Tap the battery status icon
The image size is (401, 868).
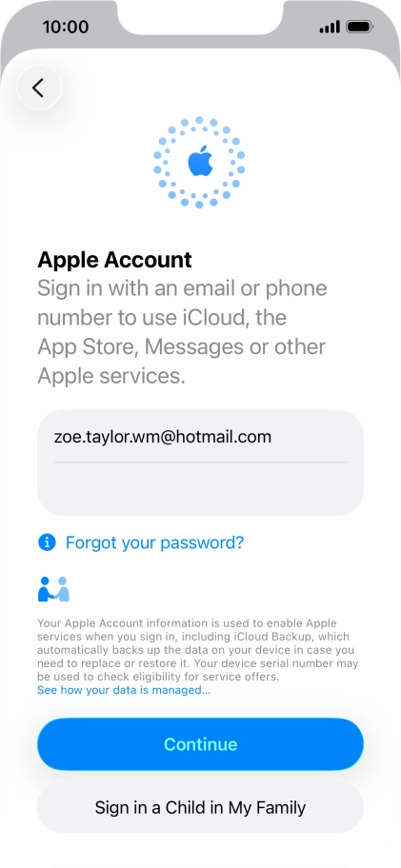click(x=360, y=27)
